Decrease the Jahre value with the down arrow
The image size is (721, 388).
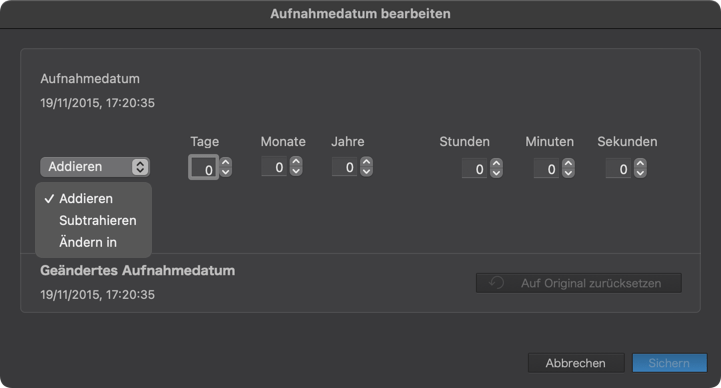coord(366,171)
